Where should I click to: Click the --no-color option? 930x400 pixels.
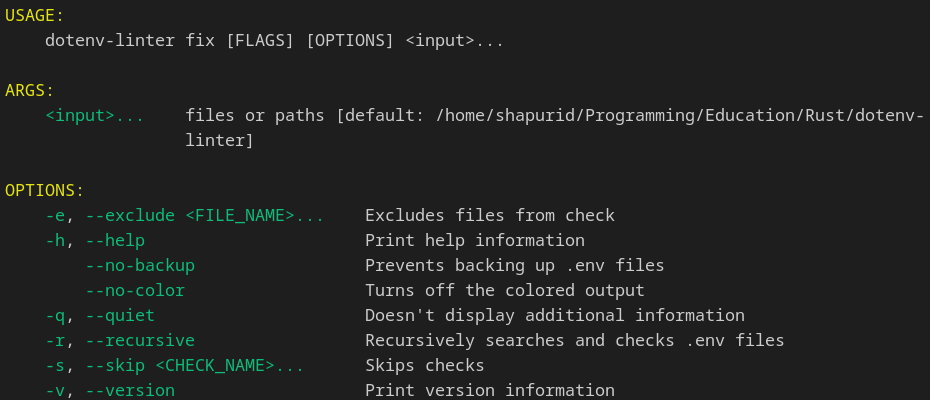tap(135, 290)
